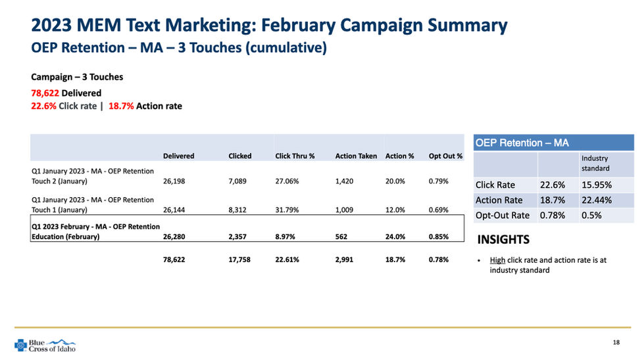
Task: Select the Touch 1 (January) row label
Action: click(x=93, y=205)
